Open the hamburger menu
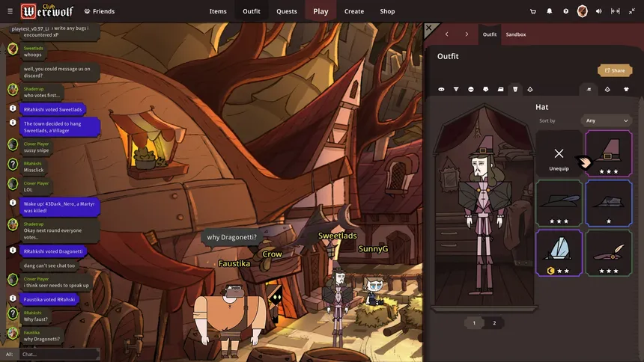Viewport: 644px width, 362px height. (x=10, y=11)
